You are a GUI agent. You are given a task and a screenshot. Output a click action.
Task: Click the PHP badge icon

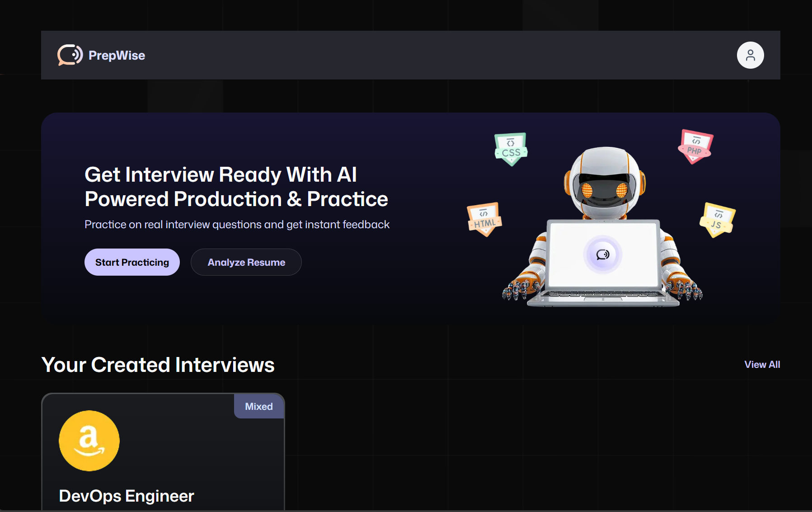tap(695, 146)
